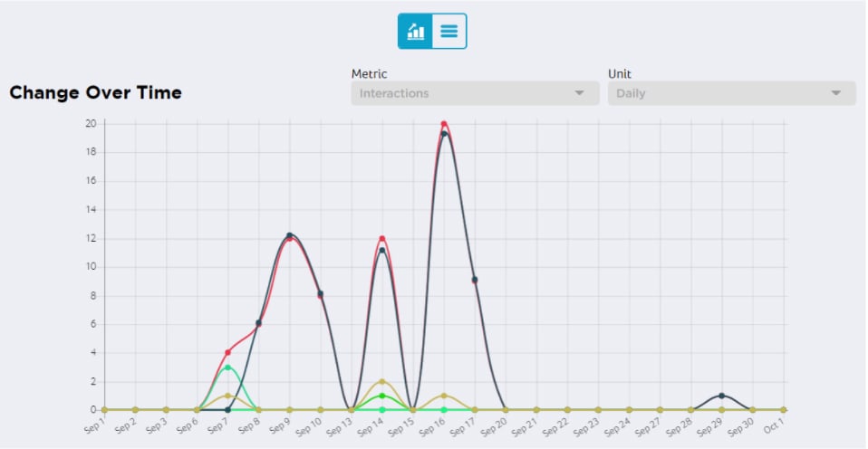
Task: Click the dark data point at Sep 9 peak
Action: point(290,235)
